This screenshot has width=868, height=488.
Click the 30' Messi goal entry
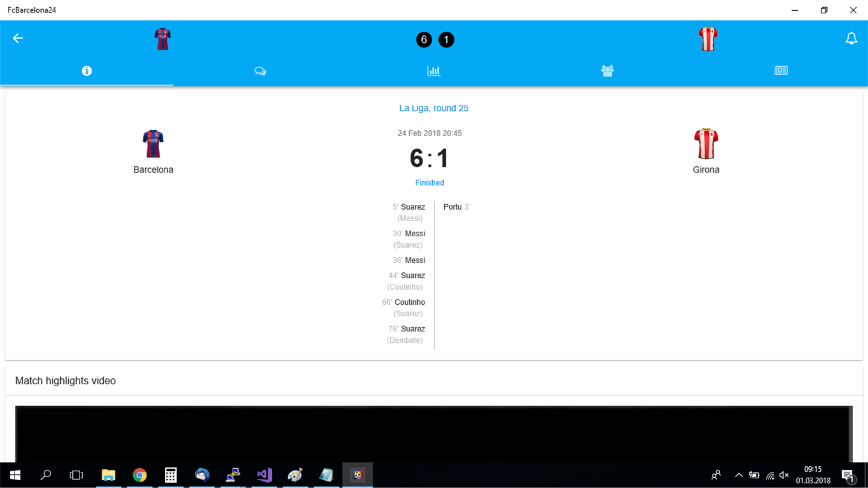[409, 234]
